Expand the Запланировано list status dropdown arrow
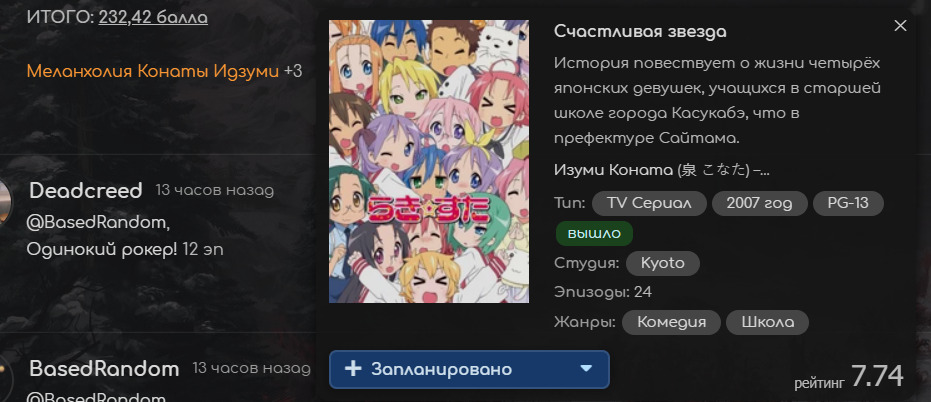Viewport: 931px width, 402px height. [x=586, y=369]
